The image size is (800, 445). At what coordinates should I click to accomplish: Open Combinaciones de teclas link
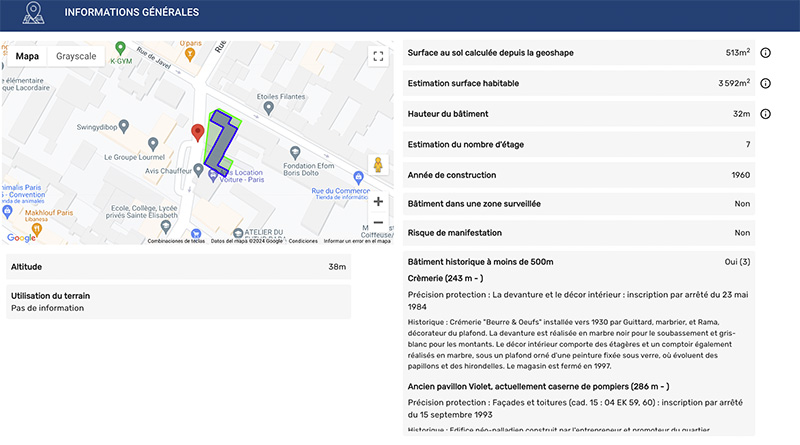(176, 241)
